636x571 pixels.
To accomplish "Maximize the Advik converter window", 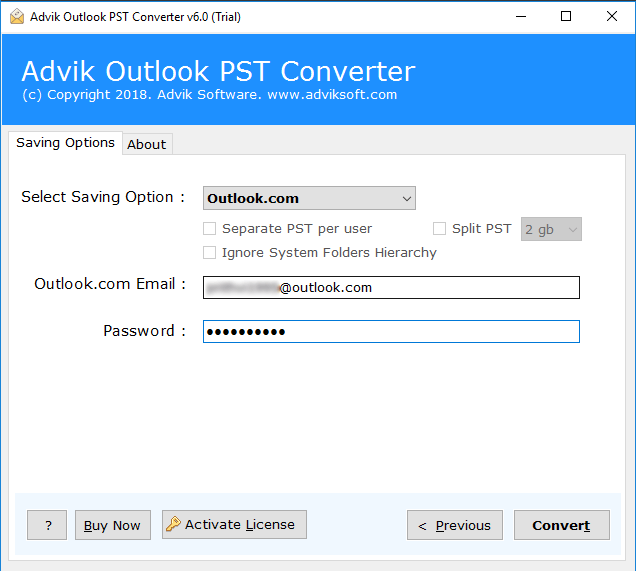I will [566, 17].
